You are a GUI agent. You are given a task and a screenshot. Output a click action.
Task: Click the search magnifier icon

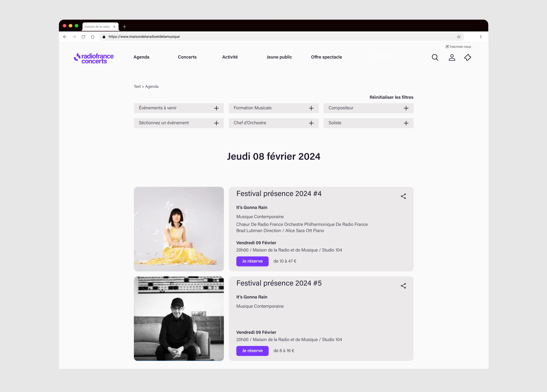pyautogui.click(x=435, y=57)
